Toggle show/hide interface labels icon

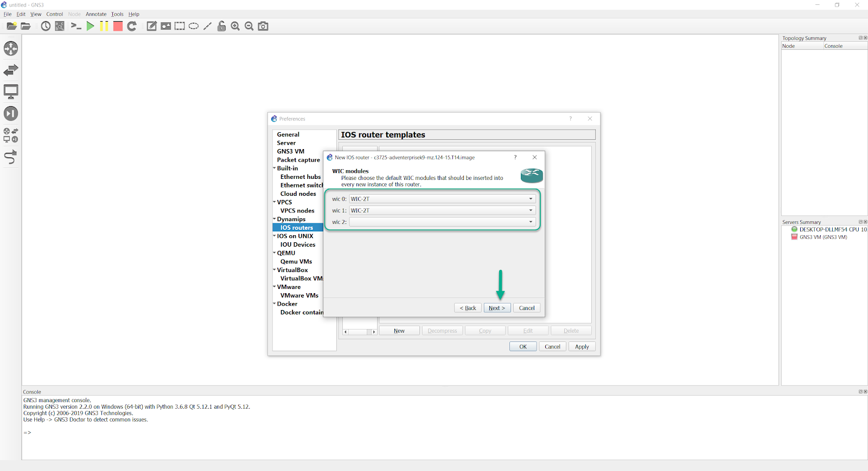[60, 26]
